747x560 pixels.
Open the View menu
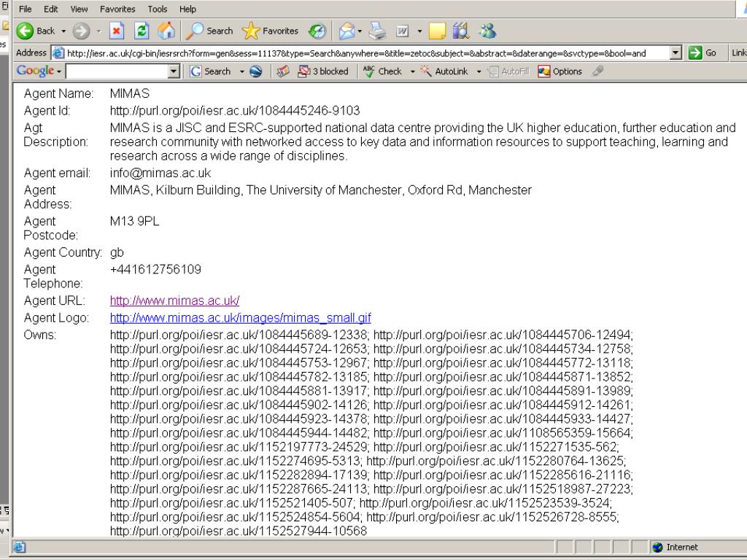79,9
